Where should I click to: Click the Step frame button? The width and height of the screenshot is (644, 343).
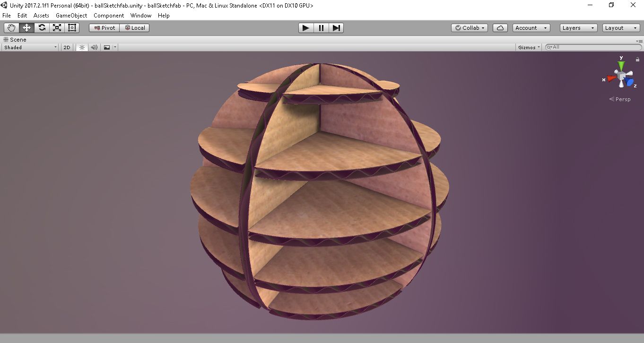click(x=336, y=28)
